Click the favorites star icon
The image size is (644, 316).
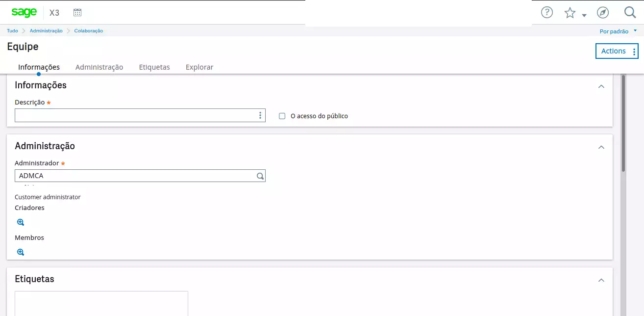(570, 13)
